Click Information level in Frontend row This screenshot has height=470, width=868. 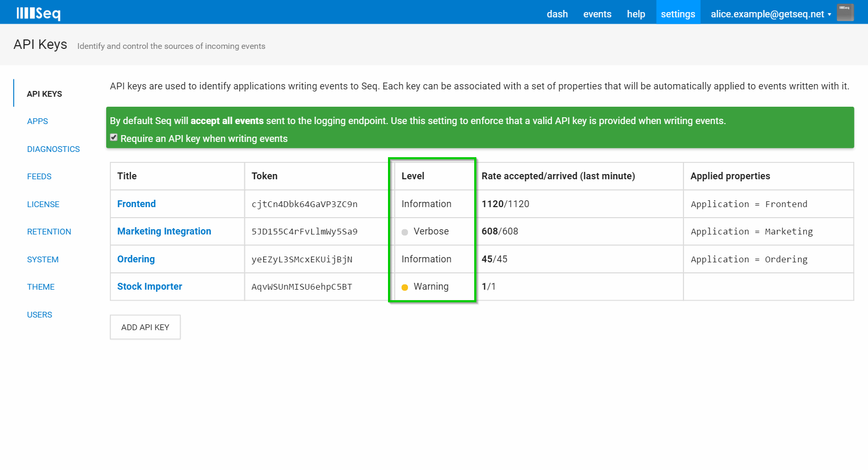pyautogui.click(x=426, y=204)
